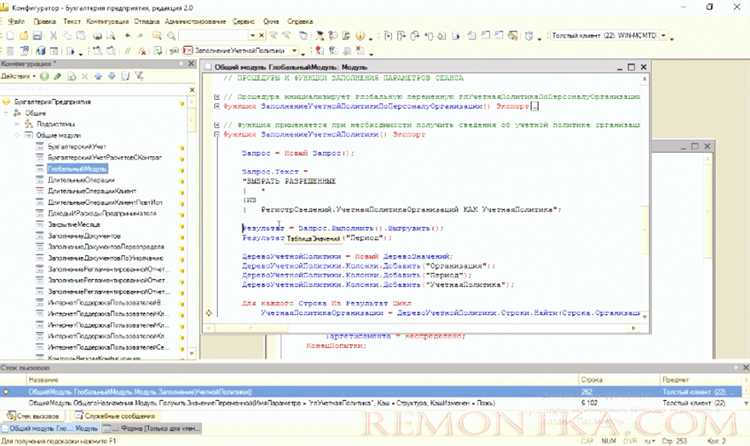Open the ЗаполнениеУчетнойПолитики procedure dropdown
This screenshot has height=446, width=750.
click(295, 50)
